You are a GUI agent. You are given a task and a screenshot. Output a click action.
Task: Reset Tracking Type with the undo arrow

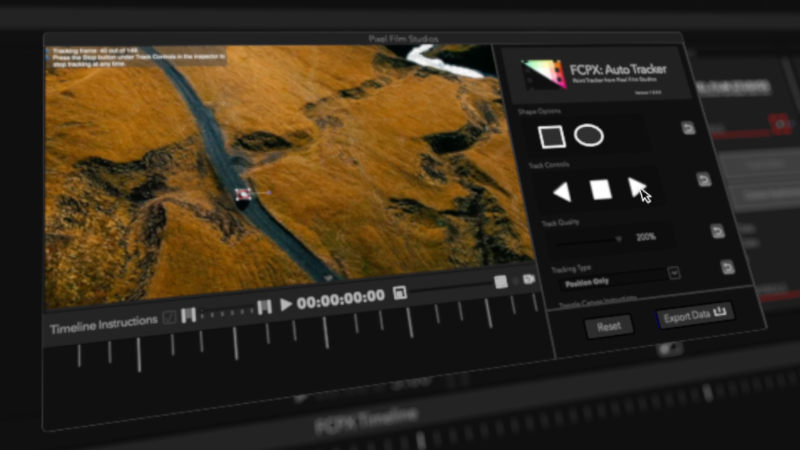click(728, 267)
